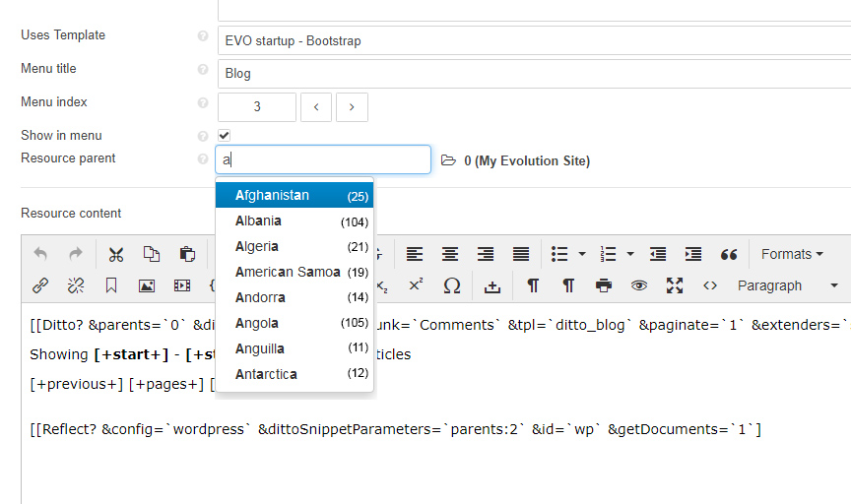Toggle fullscreen editor mode
The image size is (851, 504).
675,285
